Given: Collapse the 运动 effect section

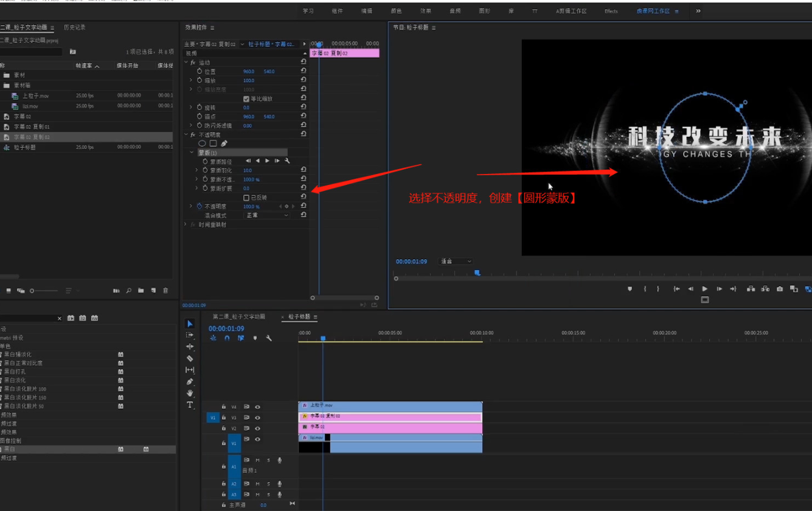Looking at the screenshot, I should pyautogui.click(x=186, y=63).
